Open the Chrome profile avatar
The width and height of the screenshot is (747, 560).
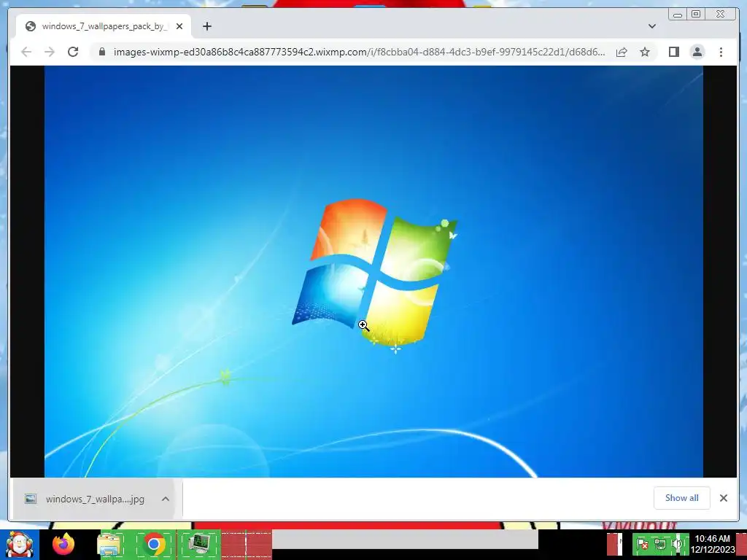pyautogui.click(x=697, y=52)
